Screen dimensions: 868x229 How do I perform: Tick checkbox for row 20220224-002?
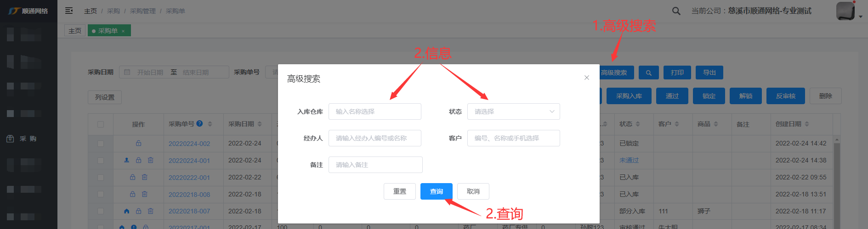pos(101,144)
